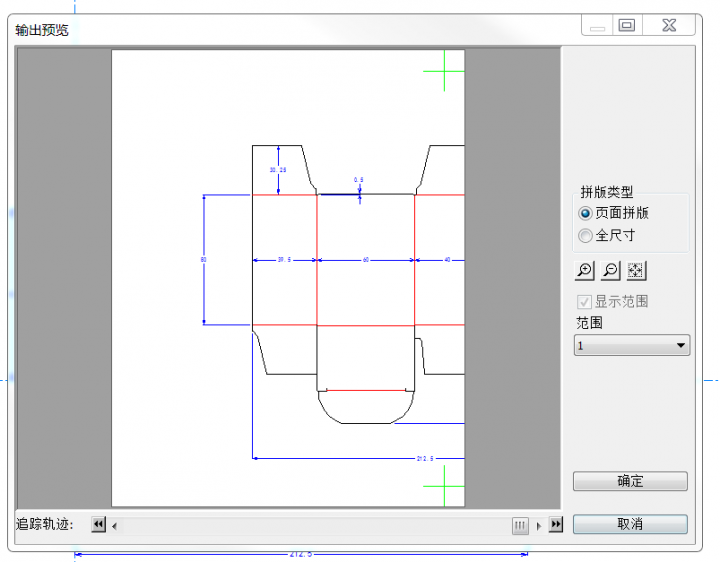The image size is (720, 562).
Task: Click the fit-to-window zoom icon
Action: [x=637, y=271]
